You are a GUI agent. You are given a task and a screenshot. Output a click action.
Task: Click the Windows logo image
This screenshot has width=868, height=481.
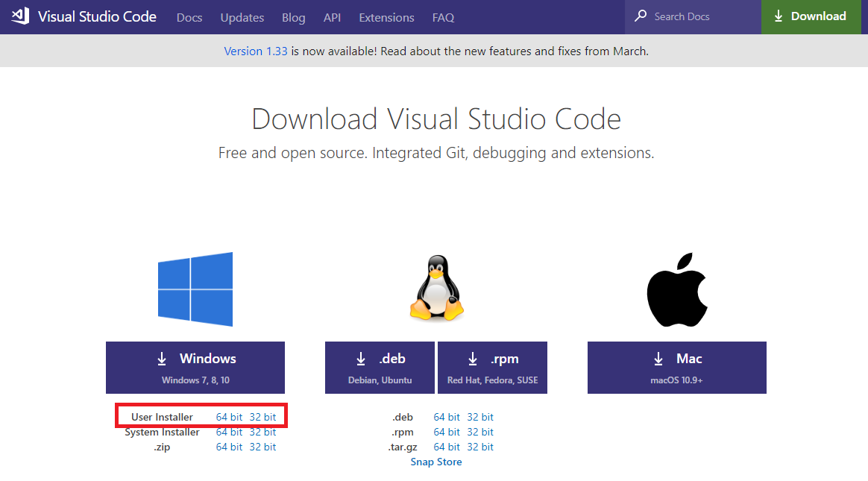pyautogui.click(x=195, y=289)
